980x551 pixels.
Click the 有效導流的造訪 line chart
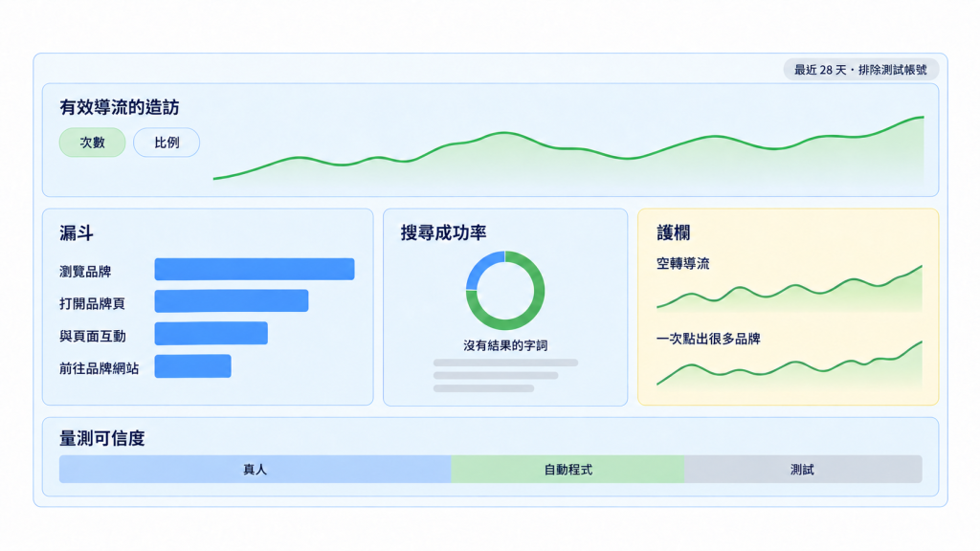tap(568, 150)
